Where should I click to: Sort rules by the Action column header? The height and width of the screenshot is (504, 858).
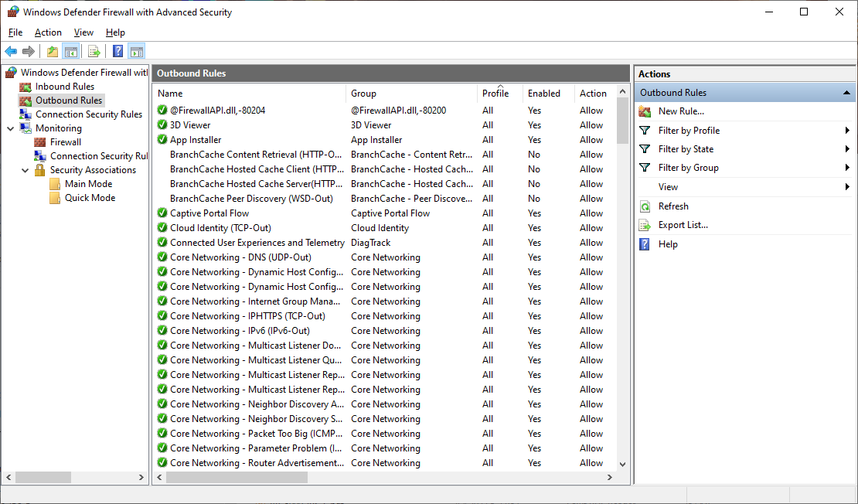click(x=595, y=94)
